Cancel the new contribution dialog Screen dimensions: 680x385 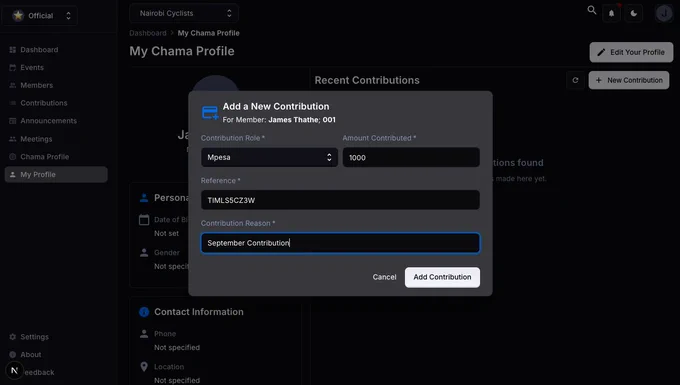pos(384,277)
